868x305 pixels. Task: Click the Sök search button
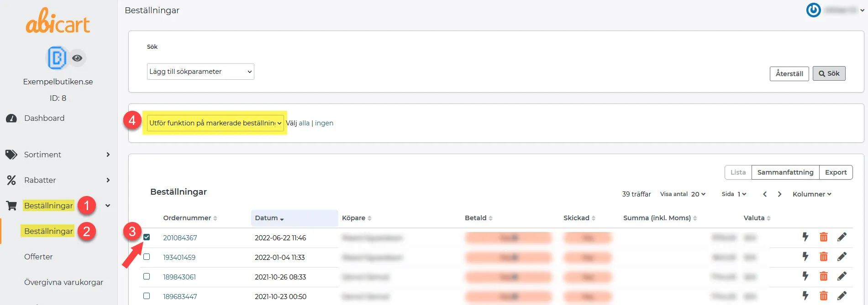click(x=829, y=73)
